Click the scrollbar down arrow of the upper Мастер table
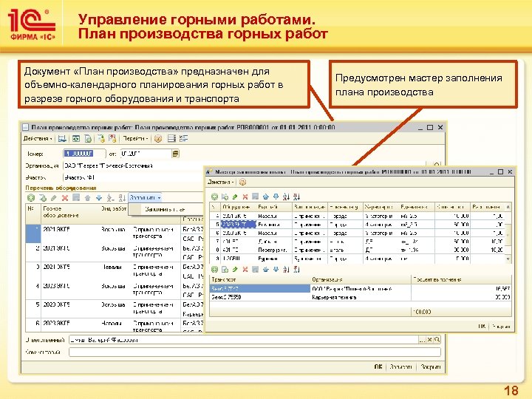The height and width of the screenshot is (399, 532). click(x=508, y=259)
